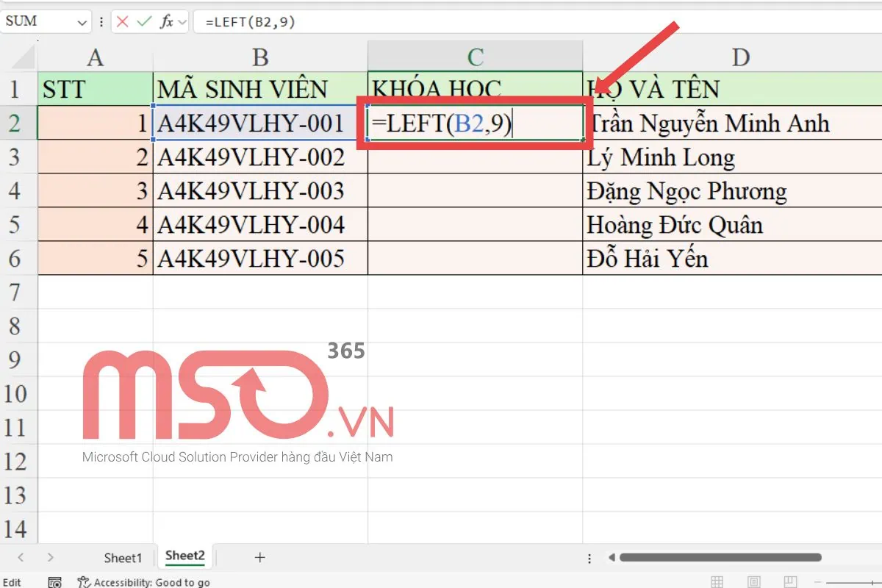Image resolution: width=882 pixels, height=588 pixels.
Task: Confirm the LEFT formula using the green checkmark
Action: (144, 21)
